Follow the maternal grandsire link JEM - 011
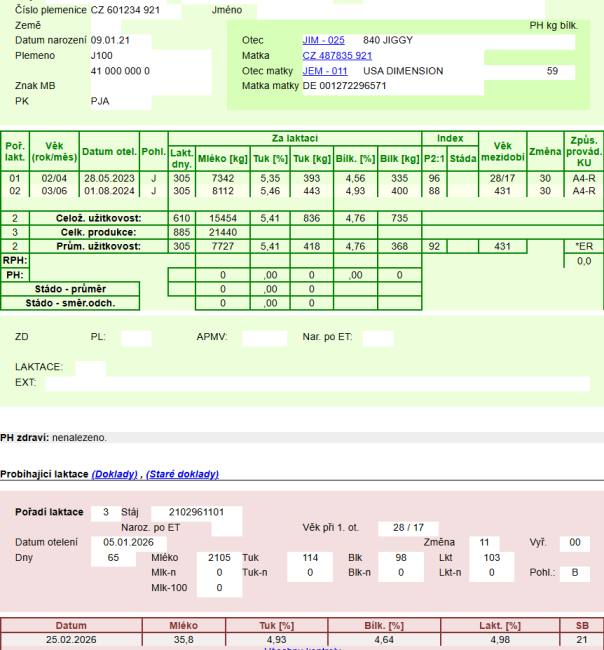The width and height of the screenshot is (604, 650). pyautogui.click(x=325, y=71)
